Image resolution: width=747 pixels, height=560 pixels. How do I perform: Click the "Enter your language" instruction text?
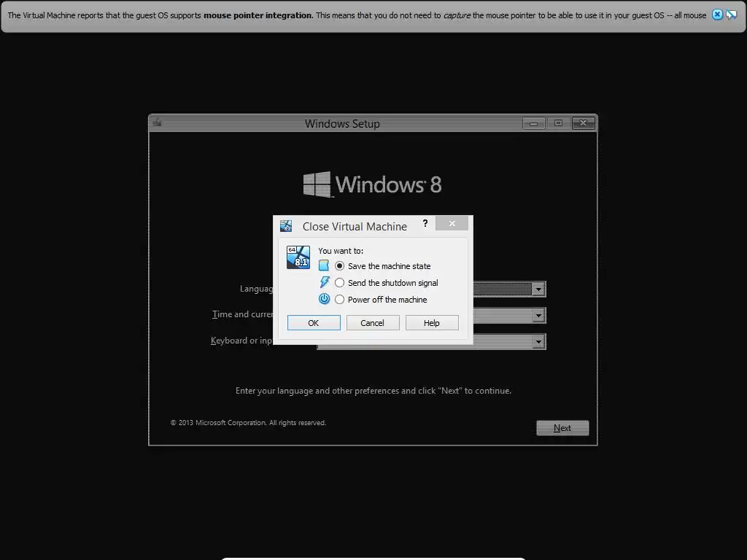[x=373, y=391]
